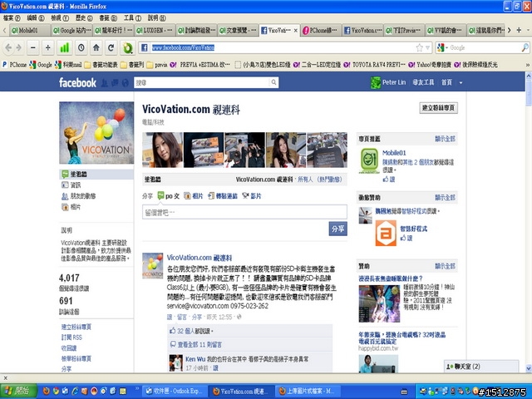
Task: Open history with the clock toolbar icon
Action: pos(81,48)
